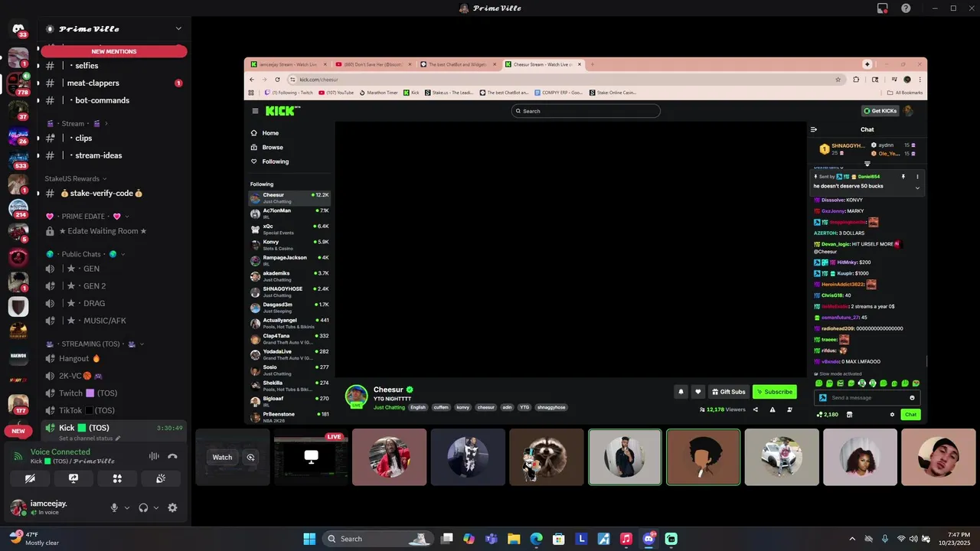This screenshot has width=980, height=551.
Task: Collapse the Public Chats category
Action: (86, 254)
